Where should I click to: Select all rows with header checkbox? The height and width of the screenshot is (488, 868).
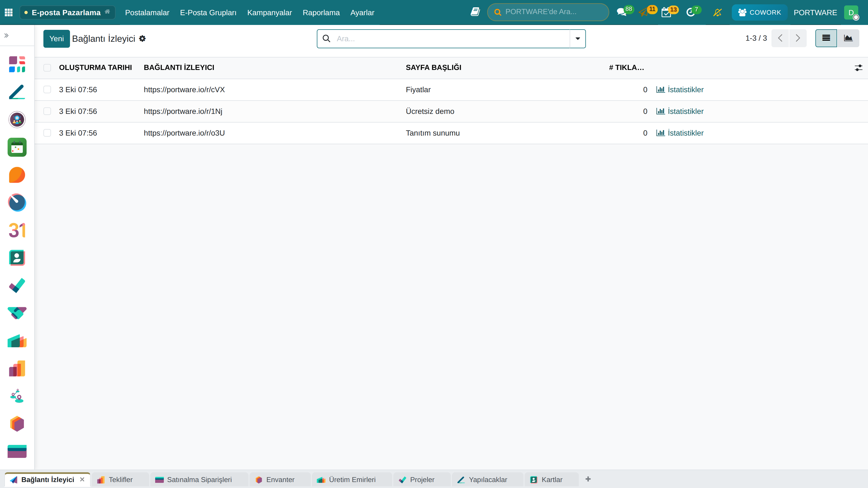coord(47,68)
